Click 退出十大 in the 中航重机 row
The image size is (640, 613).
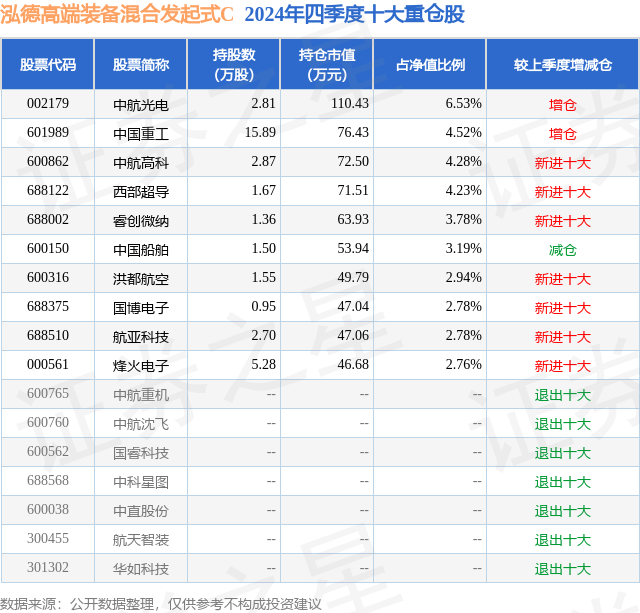(x=562, y=395)
